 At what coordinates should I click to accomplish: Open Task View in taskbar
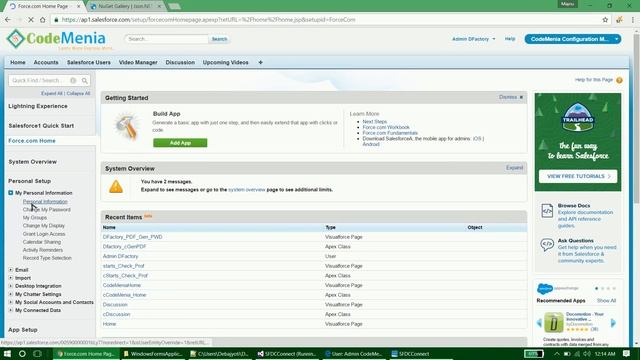[37, 354]
